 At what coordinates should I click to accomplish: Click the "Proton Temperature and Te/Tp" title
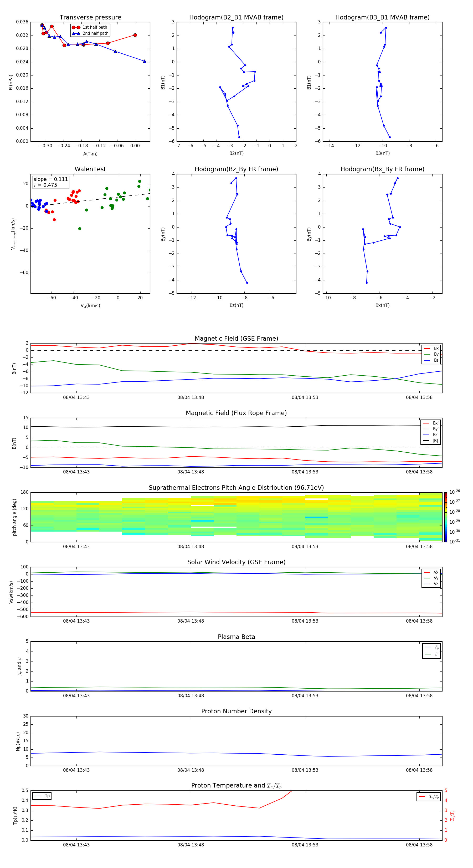point(236,786)
